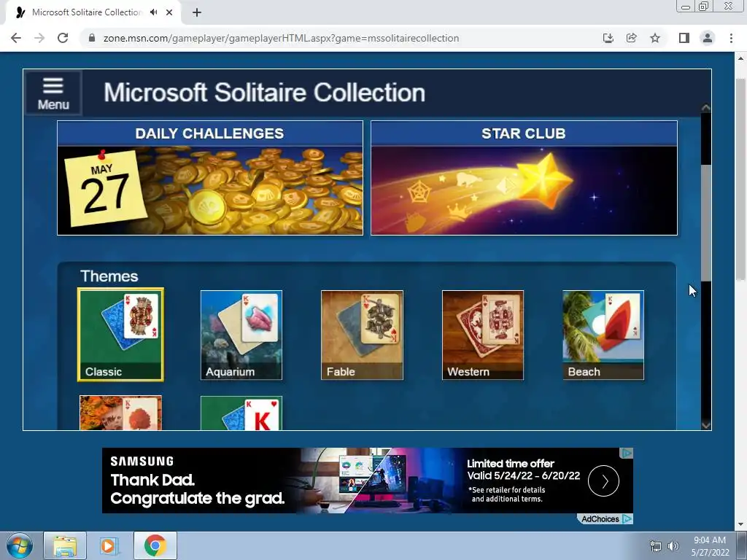Open the Star Club banner

524,178
